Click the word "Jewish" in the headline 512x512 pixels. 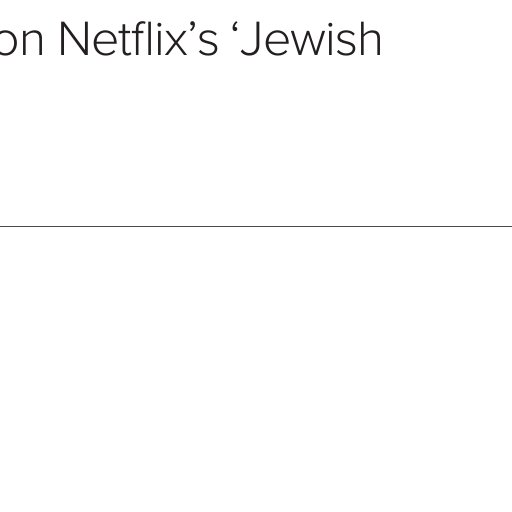click(x=311, y=39)
